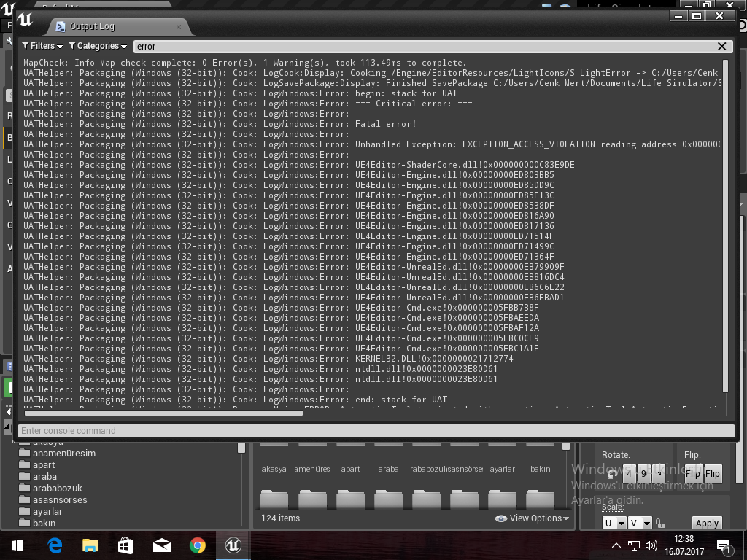Toggle the Scale lock icon

(x=660, y=524)
